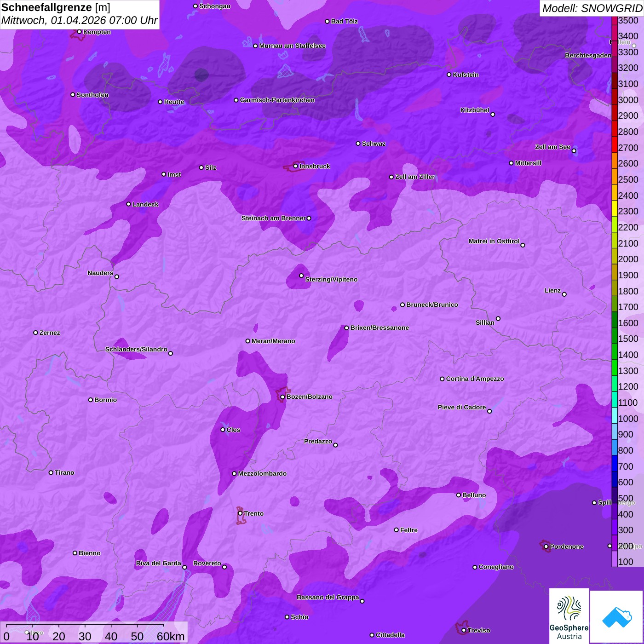Click the GeoSphere Austria logo

coord(569,617)
